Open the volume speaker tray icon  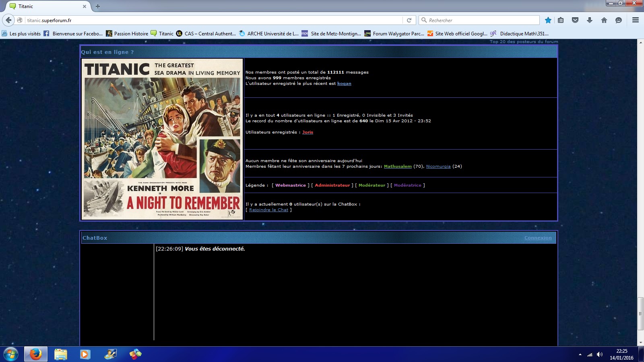pyautogui.click(x=600, y=354)
